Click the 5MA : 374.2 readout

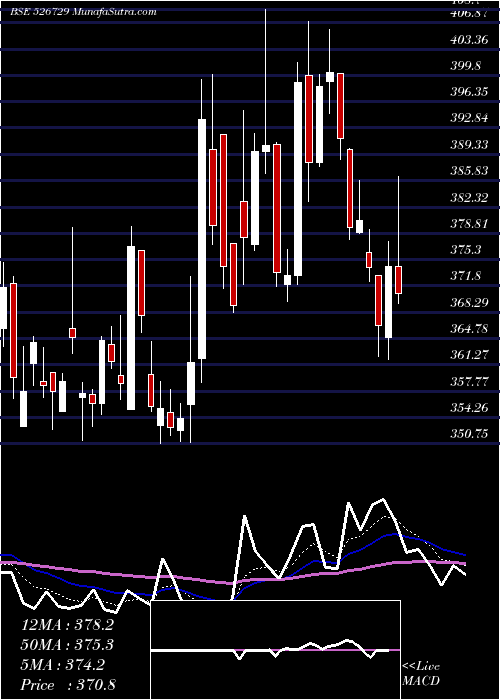[x=63, y=665]
